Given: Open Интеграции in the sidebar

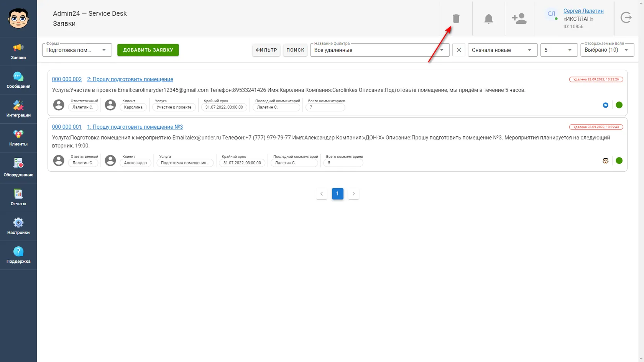Looking at the screenshot, I should pyautogui.click(x=18, y=109).
